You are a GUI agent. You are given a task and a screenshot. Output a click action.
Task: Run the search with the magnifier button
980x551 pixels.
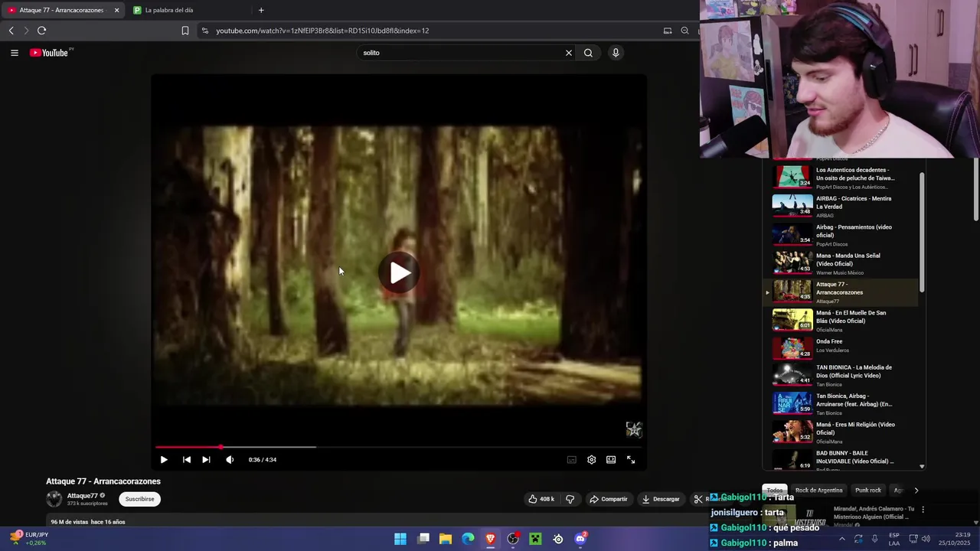coord(588,53)
